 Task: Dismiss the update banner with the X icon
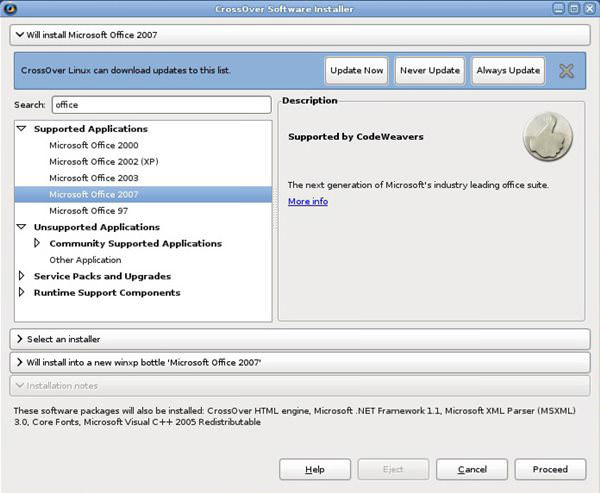(566, 71)
